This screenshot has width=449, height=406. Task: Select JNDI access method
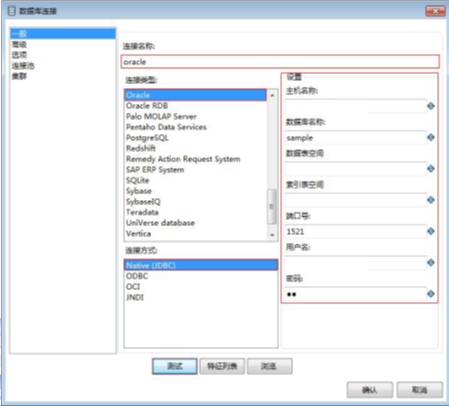(201, 297)
